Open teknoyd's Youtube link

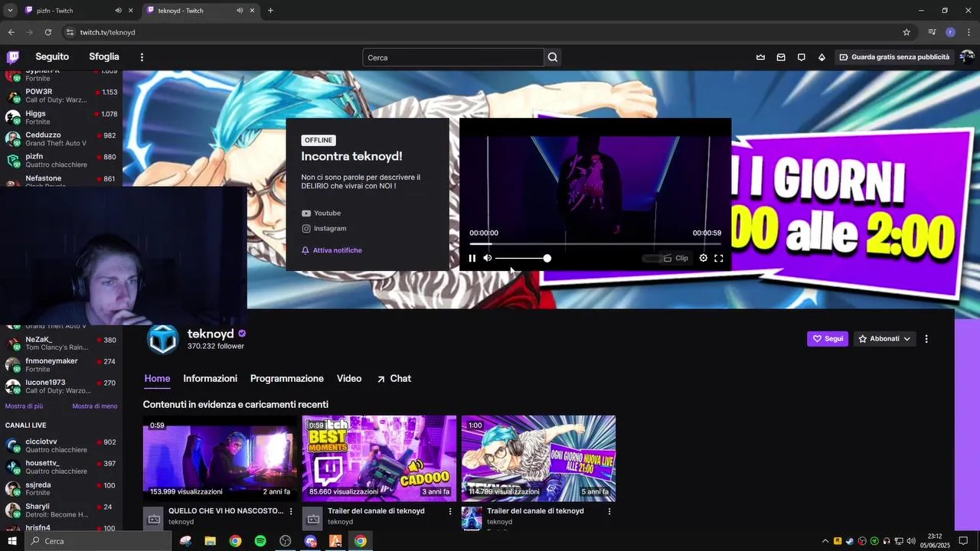(321, 214)
